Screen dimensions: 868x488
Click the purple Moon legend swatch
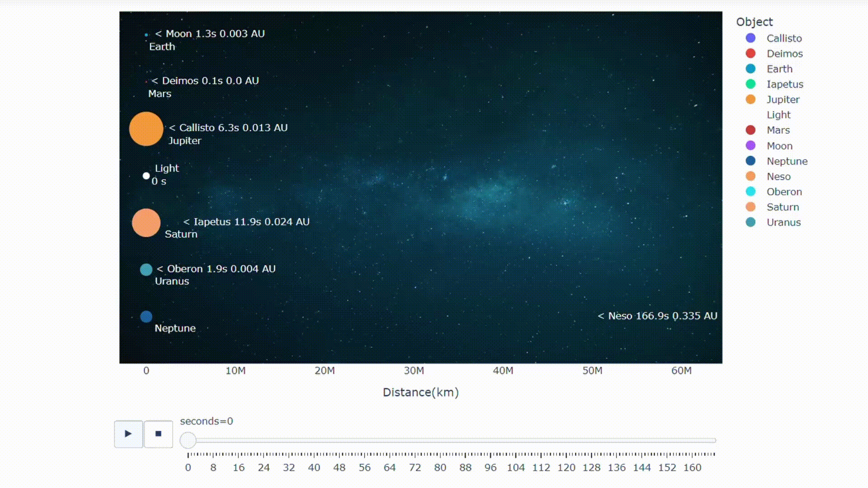point(750,145)
